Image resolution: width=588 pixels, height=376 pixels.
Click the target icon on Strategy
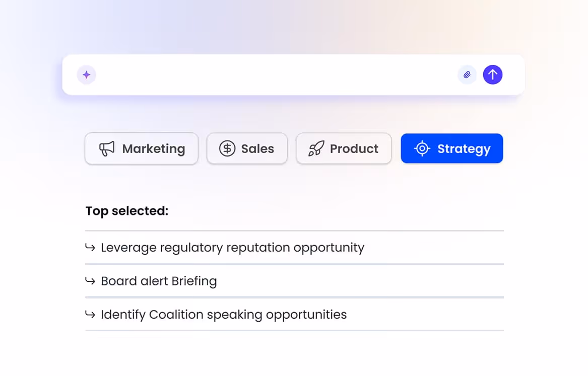422,148
